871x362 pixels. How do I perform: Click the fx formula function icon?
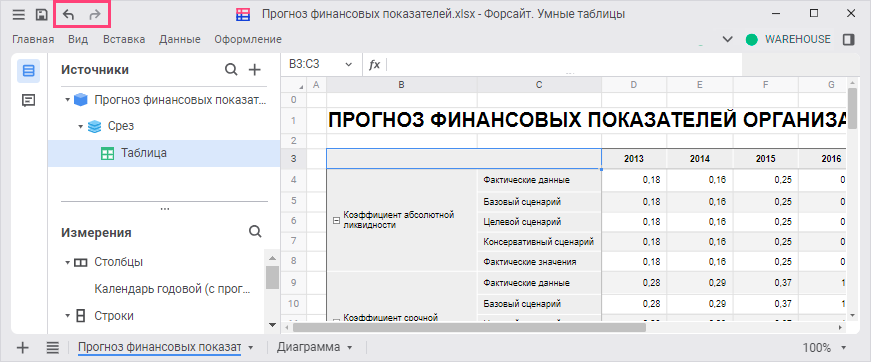[374, 64]
